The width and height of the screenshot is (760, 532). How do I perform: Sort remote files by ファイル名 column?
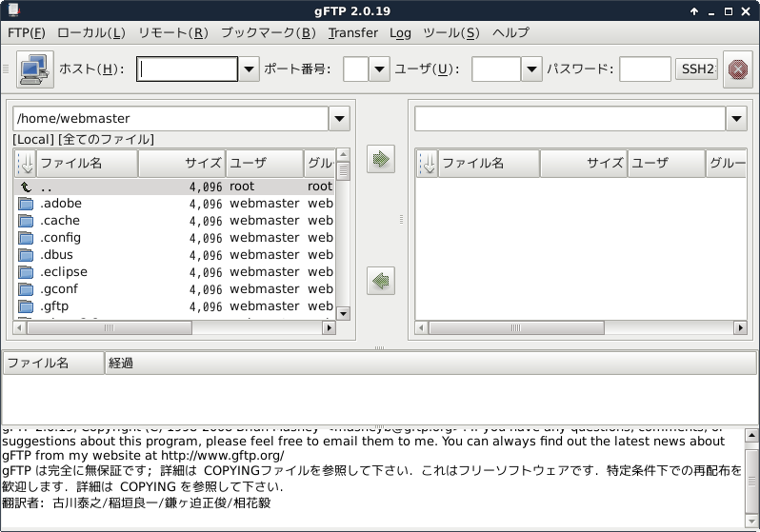pos(490,164)
